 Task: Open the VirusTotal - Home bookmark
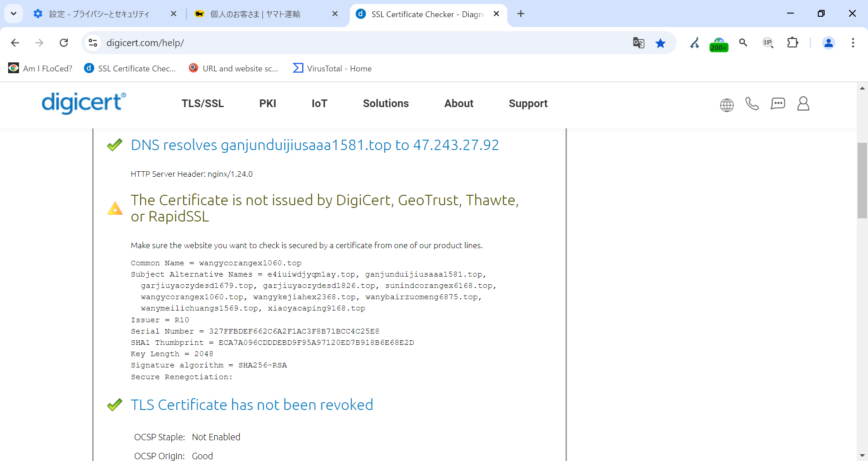click(332, 68)
